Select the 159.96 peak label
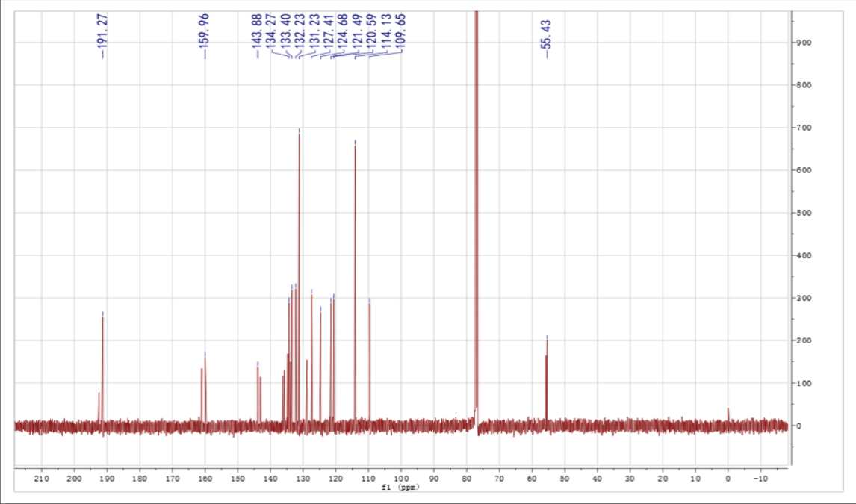This screenshot has height=504, width=856. point(205,35)
